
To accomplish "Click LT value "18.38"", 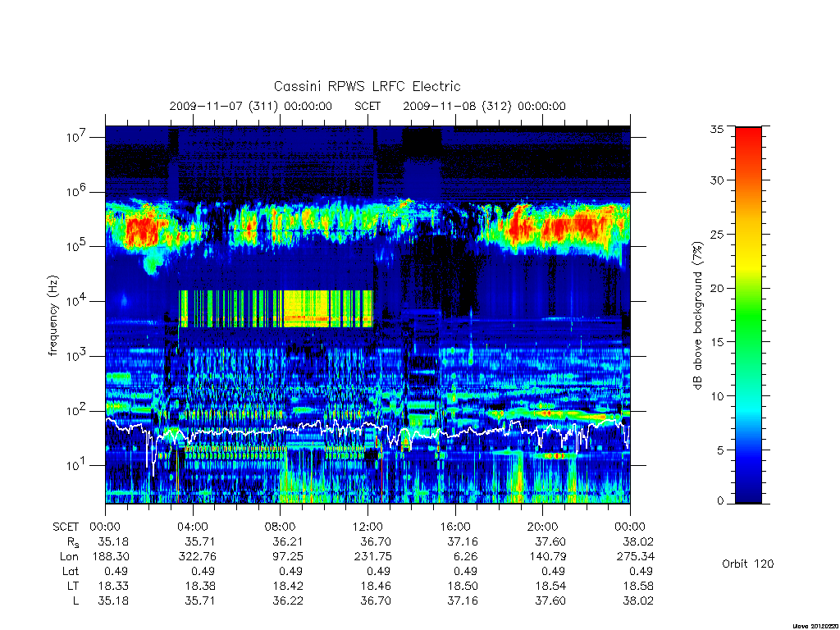I will [200, 586].
